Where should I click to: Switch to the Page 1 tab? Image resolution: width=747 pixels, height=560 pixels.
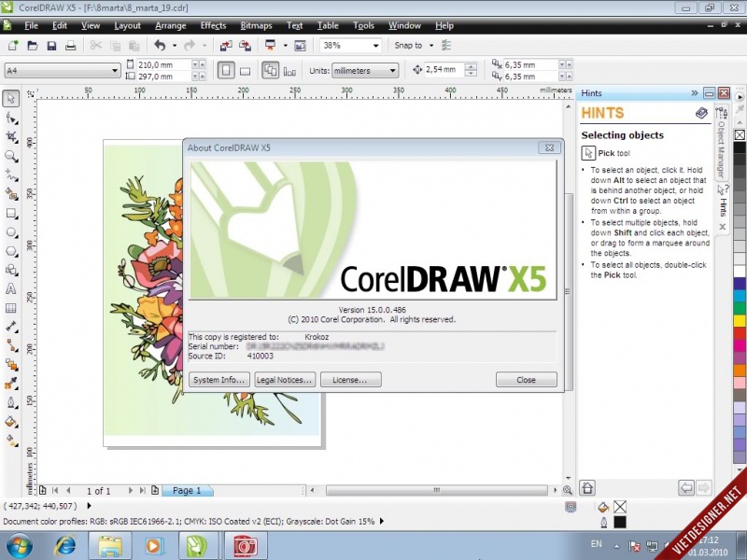tap(187, 491)
